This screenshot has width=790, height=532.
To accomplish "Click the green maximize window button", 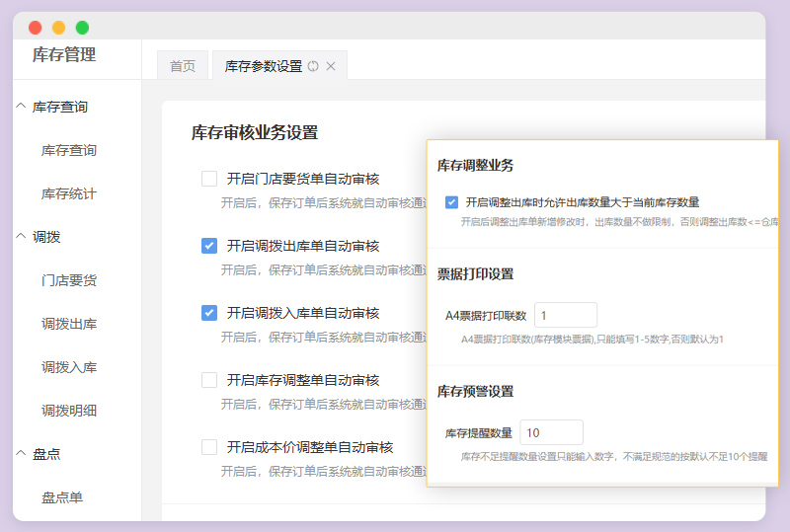I will (82, 28).
